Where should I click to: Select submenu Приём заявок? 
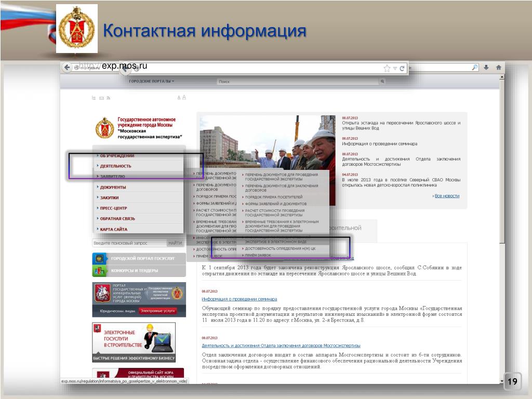pos(258,255)
